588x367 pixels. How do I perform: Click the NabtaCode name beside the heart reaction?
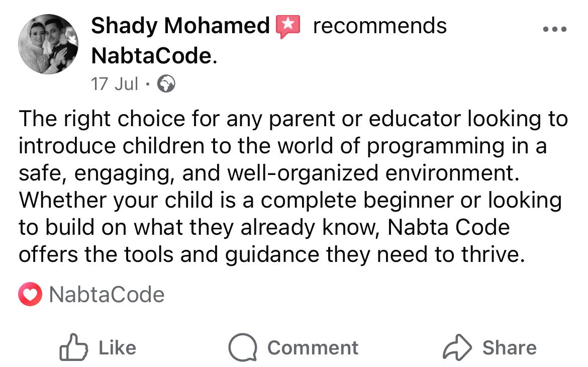point(107,295)
